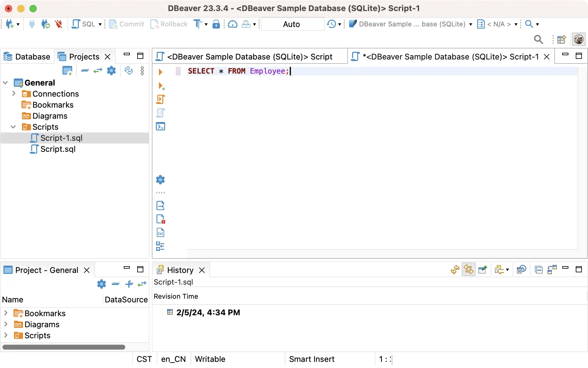Open the transaction log history clock icon
588x368 pixels.
pos(331,24)
